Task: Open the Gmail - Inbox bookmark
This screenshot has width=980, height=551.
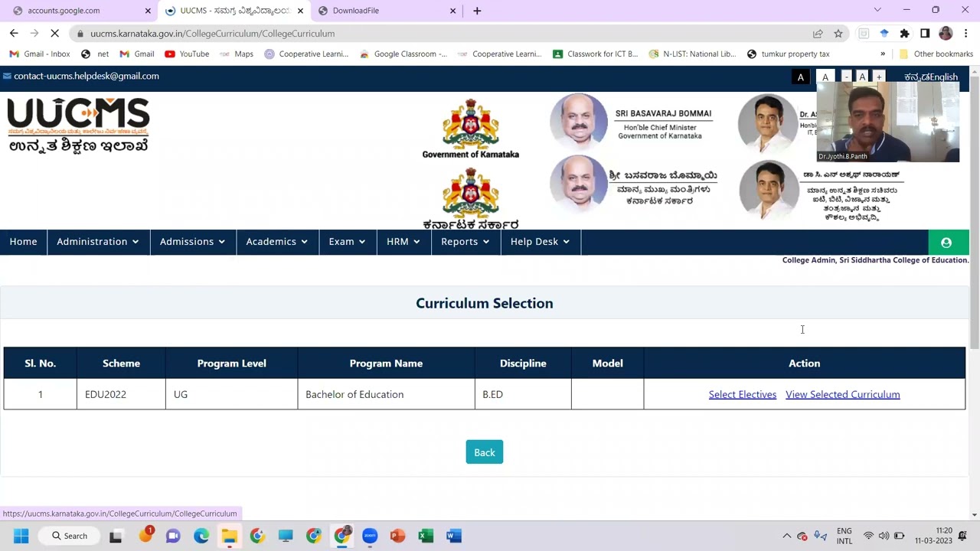Action: (x=40, y=54)
